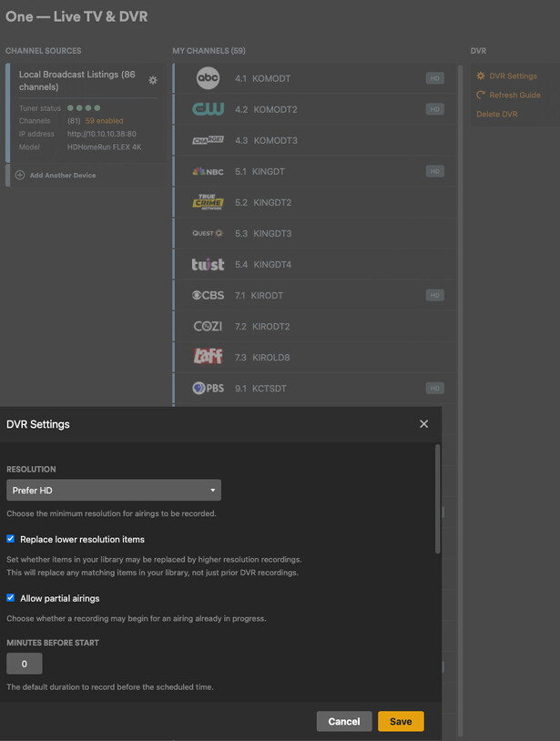Click the Add Another Device plus icon
560x741 pixels.
20,175
